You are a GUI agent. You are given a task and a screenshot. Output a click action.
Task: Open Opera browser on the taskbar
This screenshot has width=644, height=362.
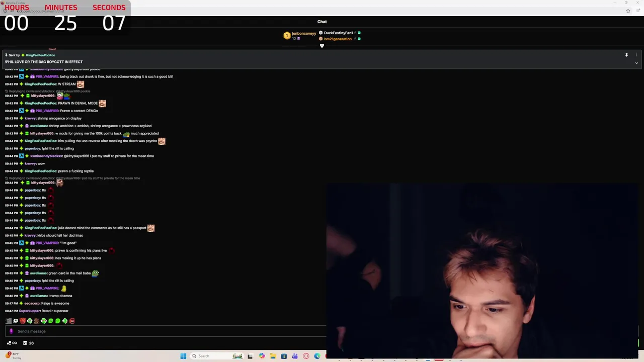306,356
